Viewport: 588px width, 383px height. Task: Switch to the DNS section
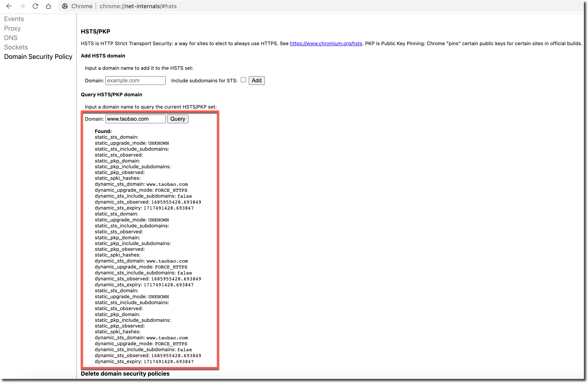pos(11,38)
